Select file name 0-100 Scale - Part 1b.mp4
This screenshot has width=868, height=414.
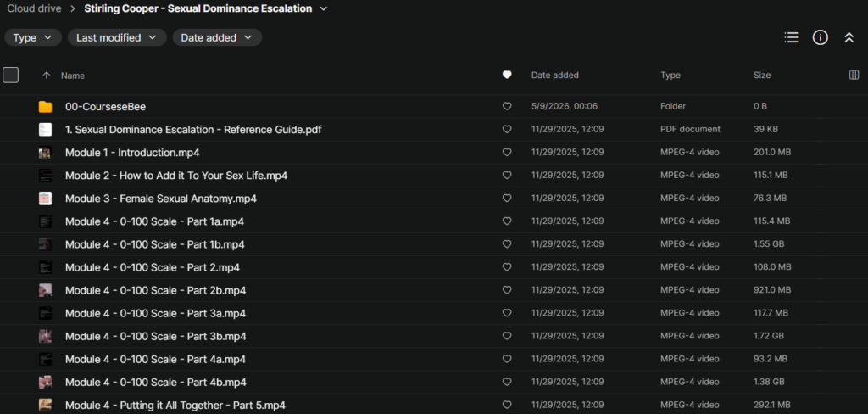155,244
